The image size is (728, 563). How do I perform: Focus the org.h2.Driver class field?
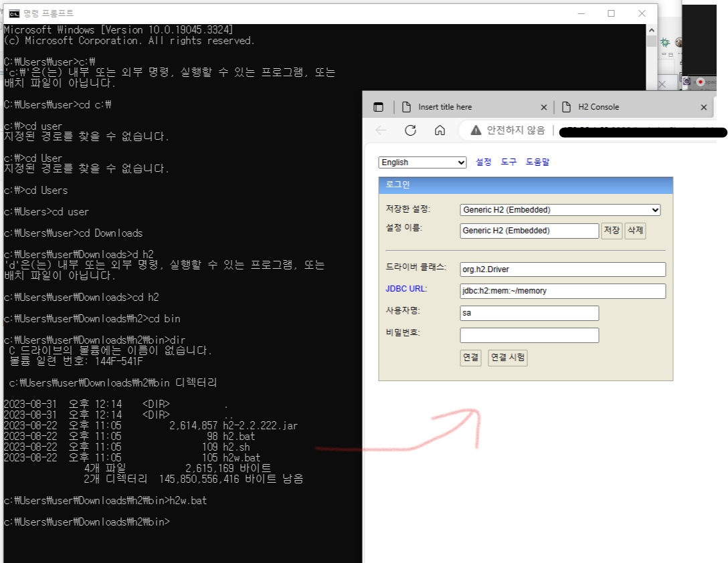coord(563,269)
